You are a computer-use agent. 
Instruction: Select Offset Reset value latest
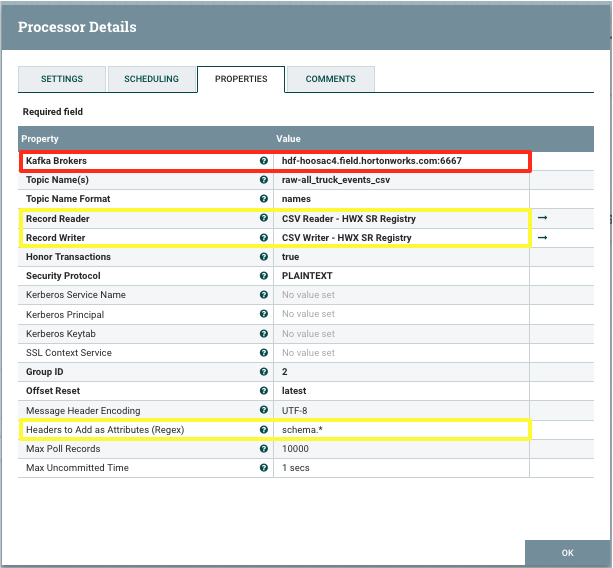tap(294, 391)
